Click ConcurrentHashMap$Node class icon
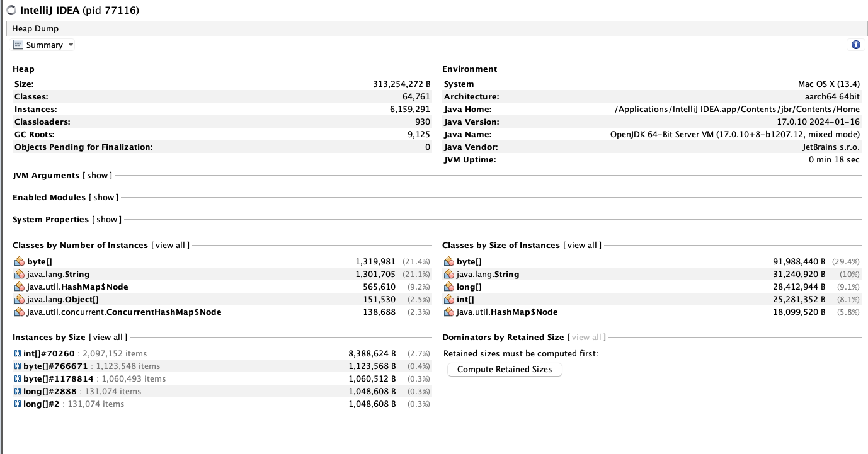This screenshot has width=868, height=454. [19, 312]
